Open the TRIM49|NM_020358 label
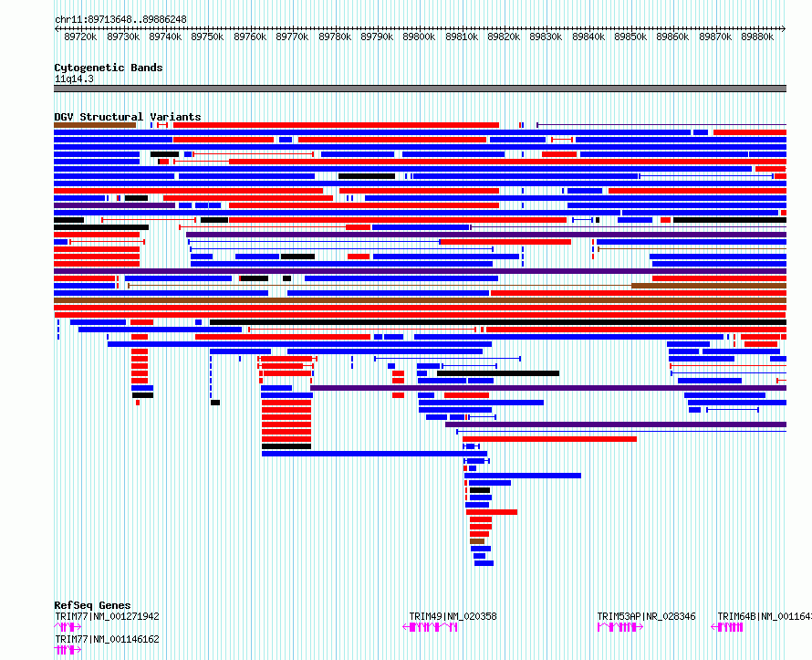The height and width of the screenshot is (660, 812). pyautogui.click(x=453, y=616)
